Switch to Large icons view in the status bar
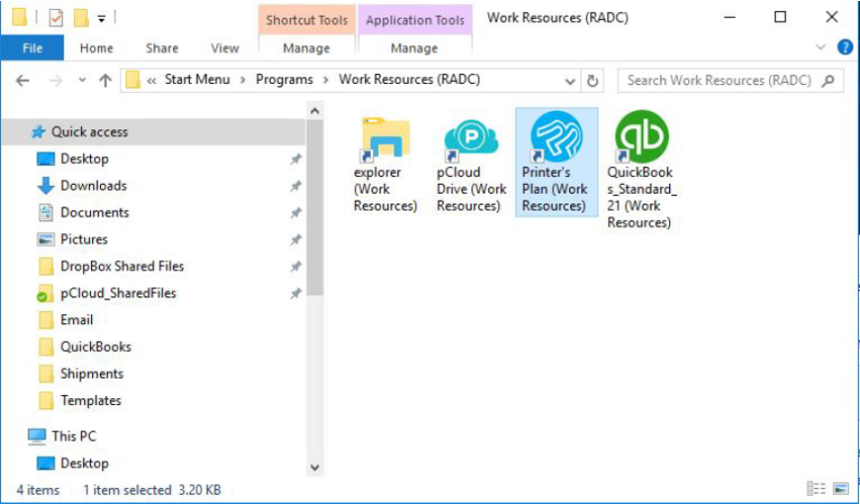This screenshot has height=504, width=860. pos(841,488)
